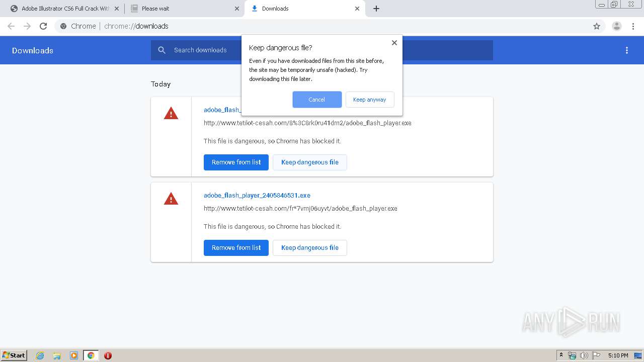Screen dimensions: 644x362
Task: Click the Keep dangerous file? dialog title
Action: click(281, 48)
